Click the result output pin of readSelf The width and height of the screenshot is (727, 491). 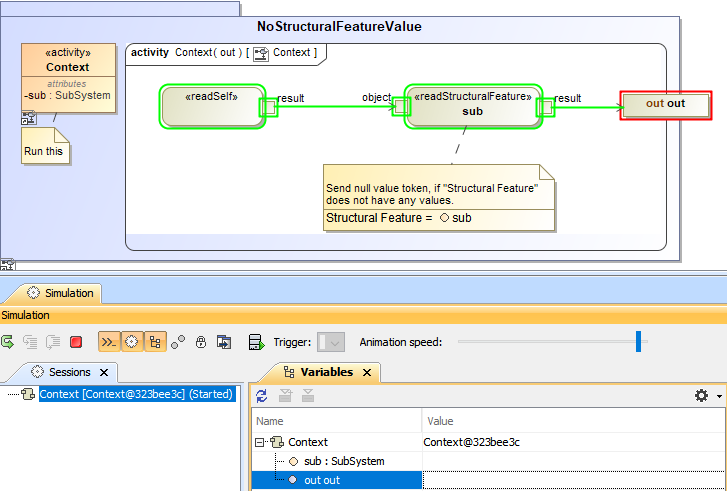[x=268, y=108]
